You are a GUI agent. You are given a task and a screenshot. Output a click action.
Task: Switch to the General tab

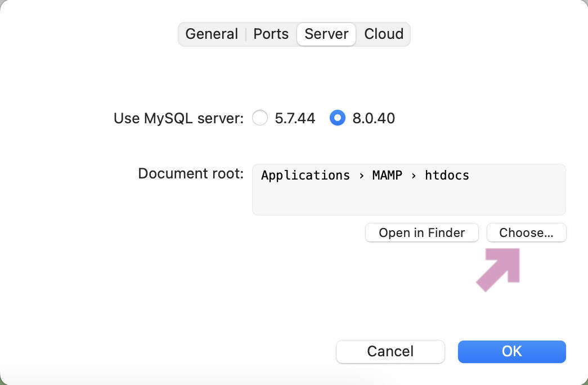[x=212, y=34]
